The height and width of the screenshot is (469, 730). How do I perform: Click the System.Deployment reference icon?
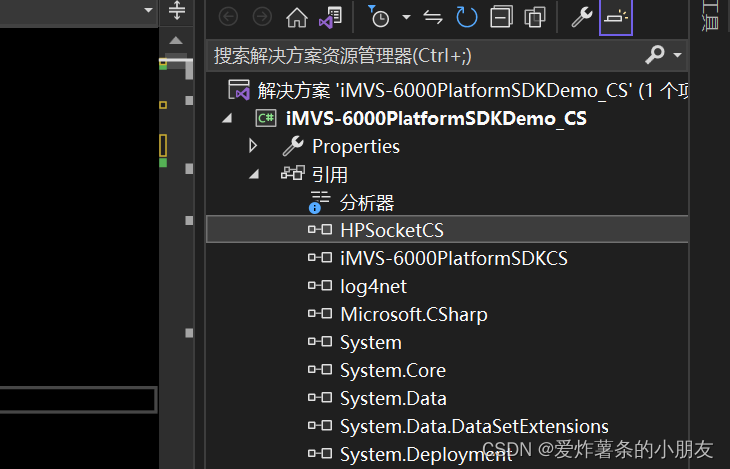pyautogui.click(x=320, y=453)
